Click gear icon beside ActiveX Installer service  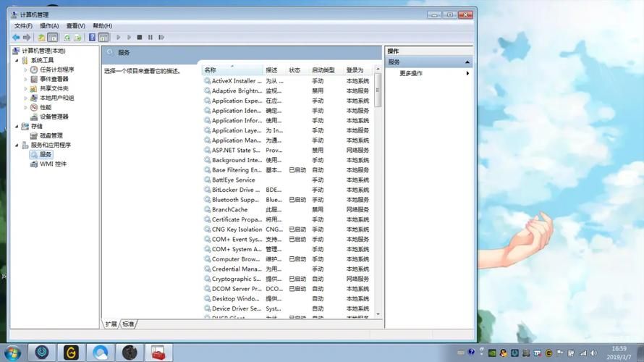208,81
